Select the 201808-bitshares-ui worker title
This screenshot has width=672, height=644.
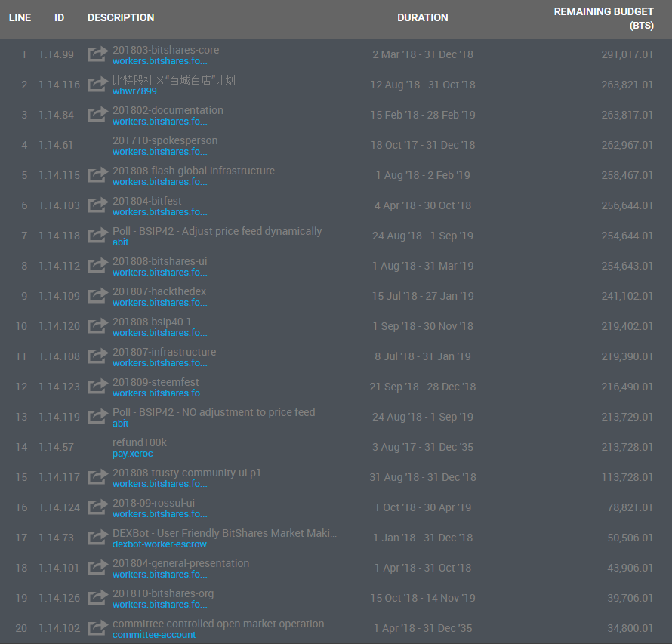point(159,261)
